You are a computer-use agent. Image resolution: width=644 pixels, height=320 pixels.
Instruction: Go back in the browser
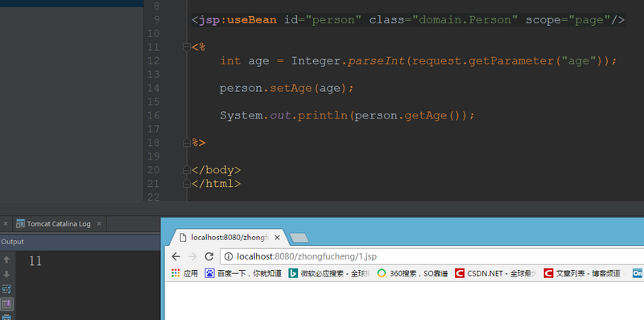click(x=175, y=256)
